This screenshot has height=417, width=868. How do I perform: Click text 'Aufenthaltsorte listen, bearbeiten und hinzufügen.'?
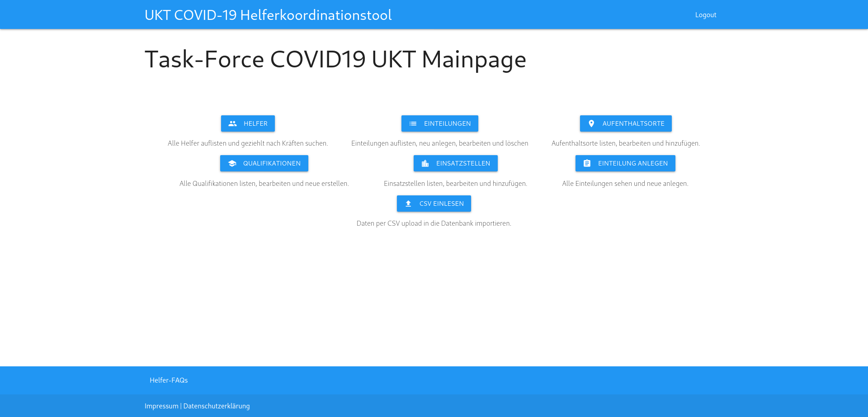(626, 143)
